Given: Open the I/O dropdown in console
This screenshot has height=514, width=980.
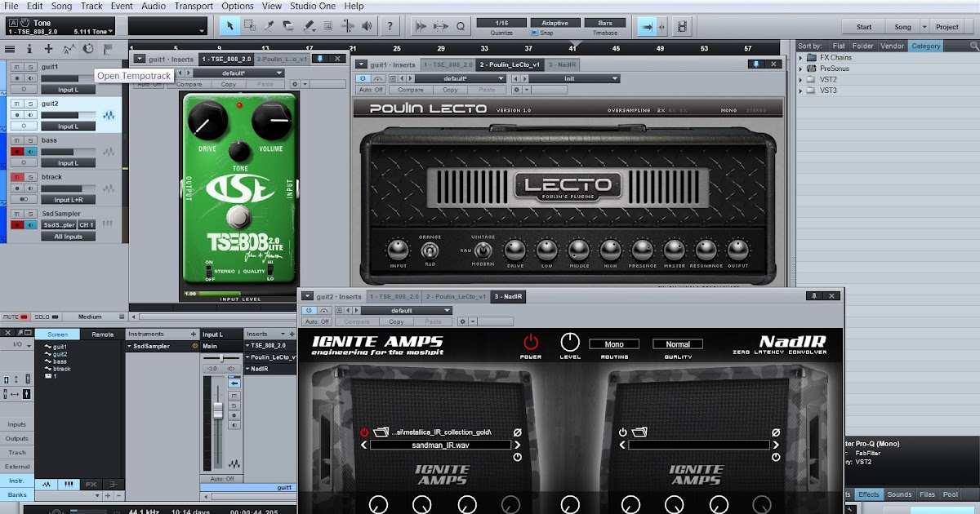Looking at the screenshot, I should [x=16, y=345].
